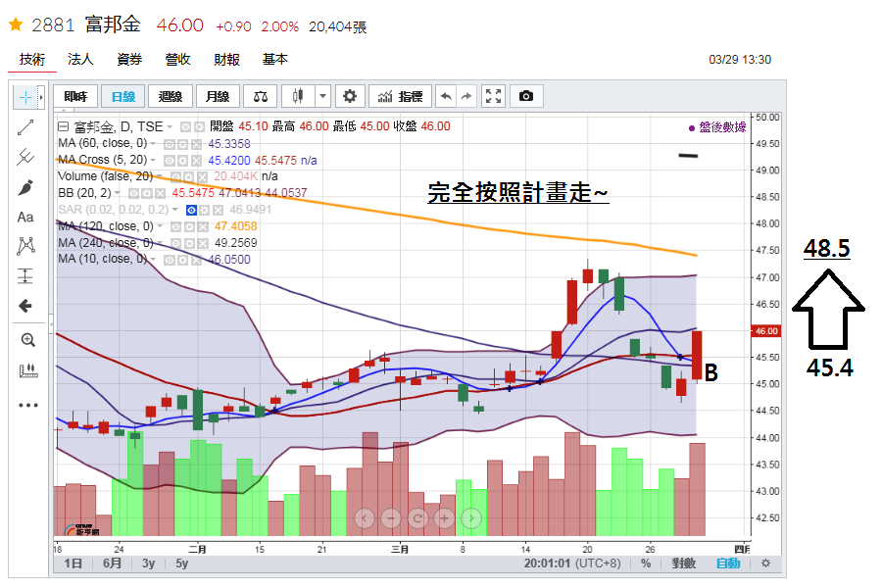Select the brush drawing tool
The height and width of the screenshot is (588, 882).
(x=25, y=187)
